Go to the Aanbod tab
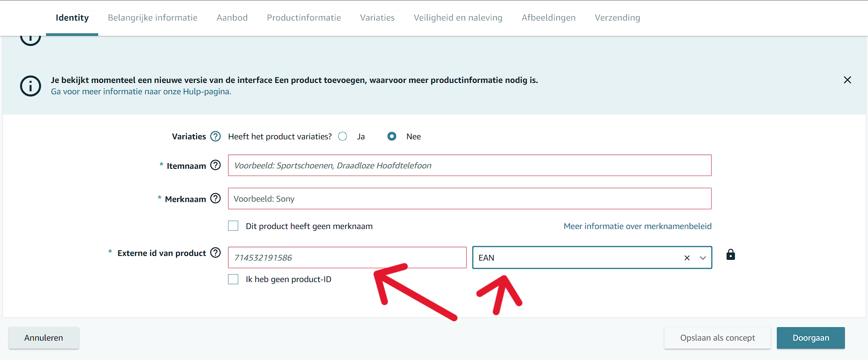Image resolution: width=868 pixels, height=360 pixels. (x=232, y=18)
